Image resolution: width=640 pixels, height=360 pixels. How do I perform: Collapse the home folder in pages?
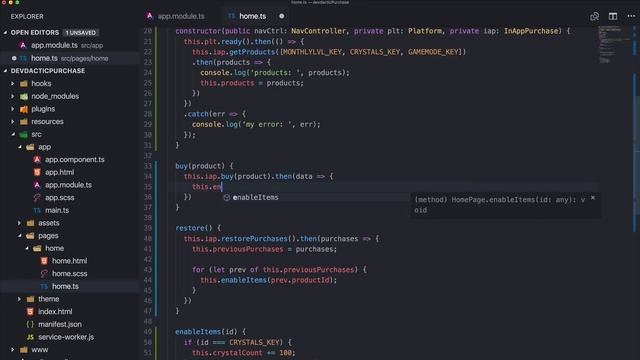coord(27,248)
